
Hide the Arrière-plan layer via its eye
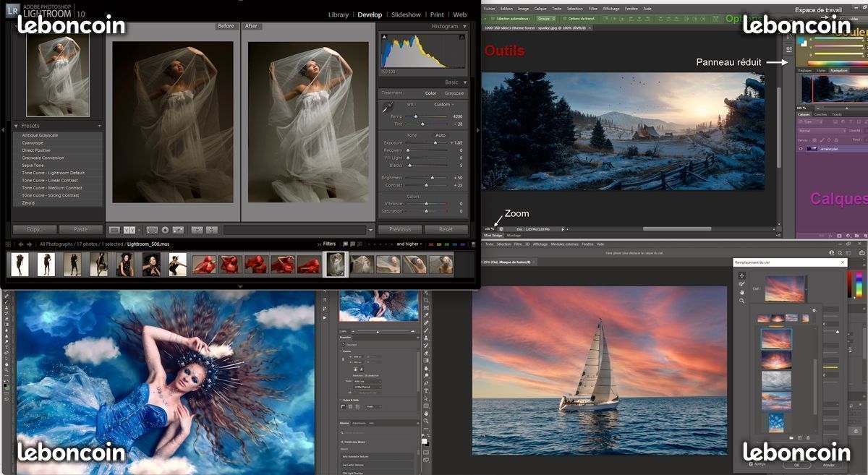pyautogui.click(x=801, y=148)
